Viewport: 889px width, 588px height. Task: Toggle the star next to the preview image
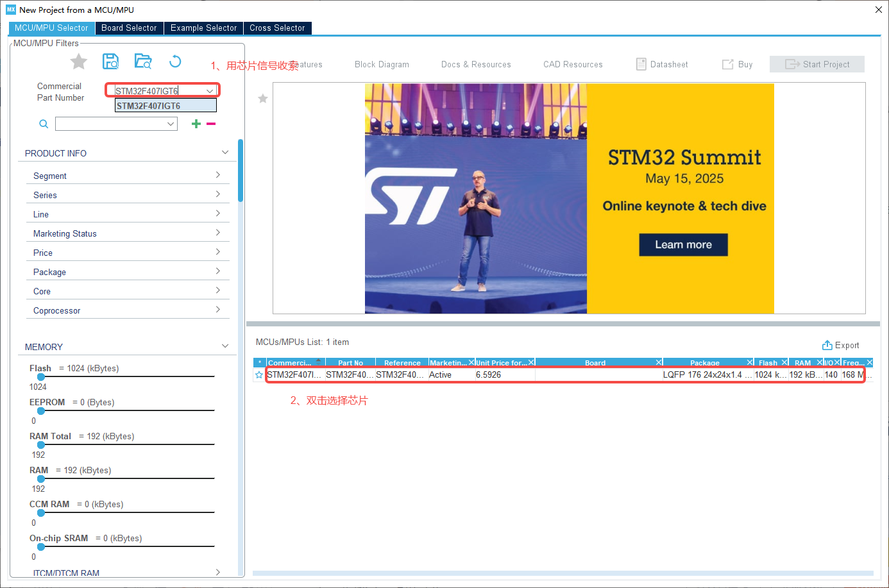[262, 99]
